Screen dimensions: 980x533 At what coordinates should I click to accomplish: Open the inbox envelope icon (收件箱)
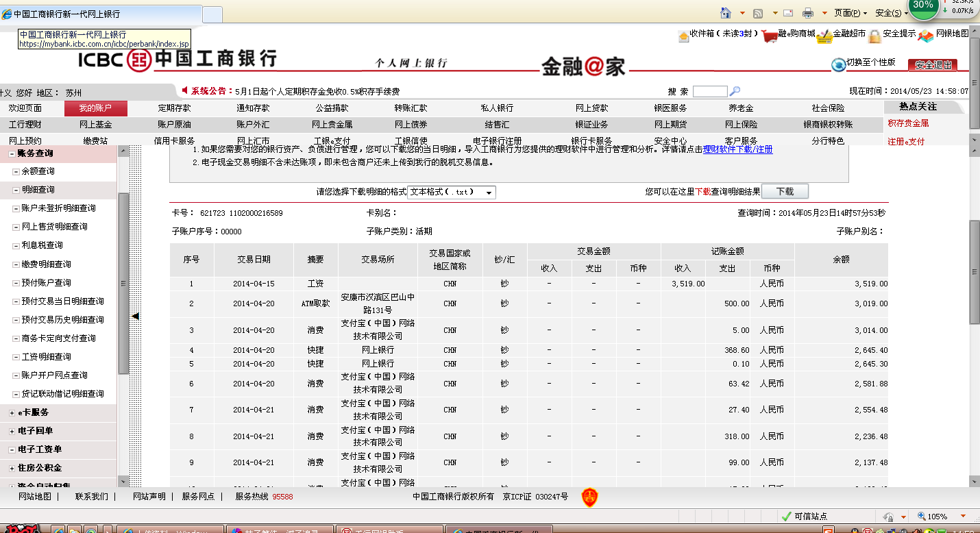[x=683, y=36]
